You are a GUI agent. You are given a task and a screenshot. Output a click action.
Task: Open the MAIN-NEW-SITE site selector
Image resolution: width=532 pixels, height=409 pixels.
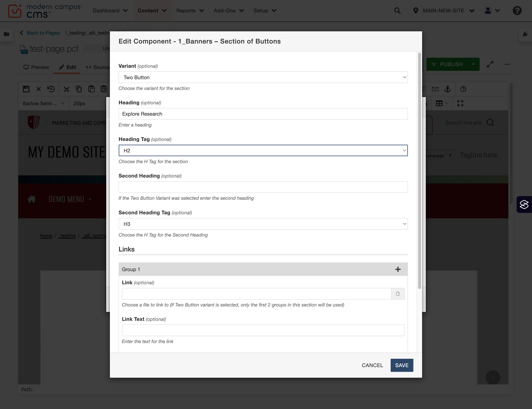point(444,11)
